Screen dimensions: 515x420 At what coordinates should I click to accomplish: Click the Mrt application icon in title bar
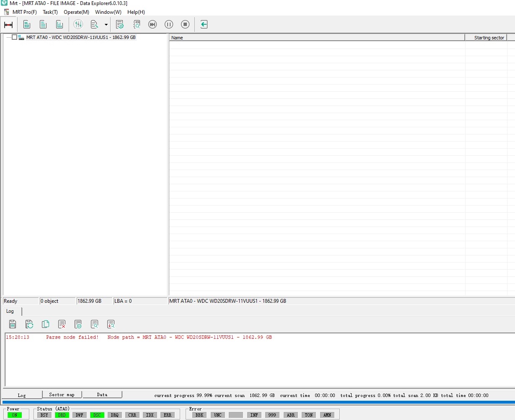(x=4, y=3)
